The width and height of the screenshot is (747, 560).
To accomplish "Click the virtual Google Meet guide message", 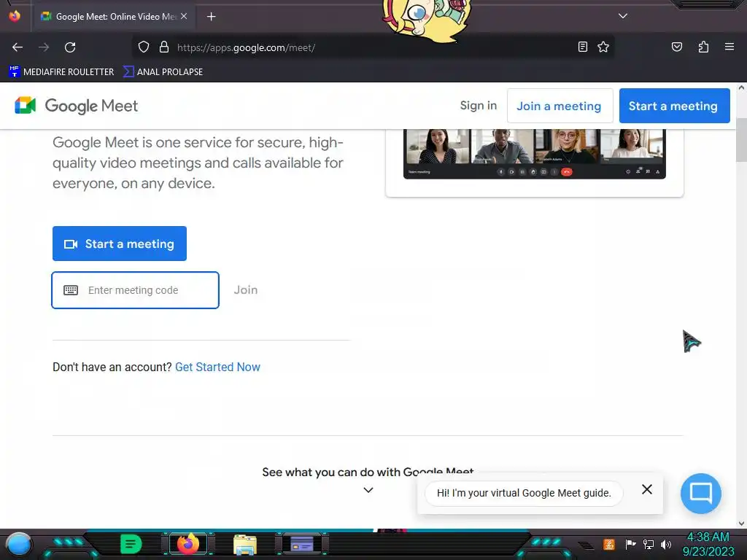I will click(524, 494).
